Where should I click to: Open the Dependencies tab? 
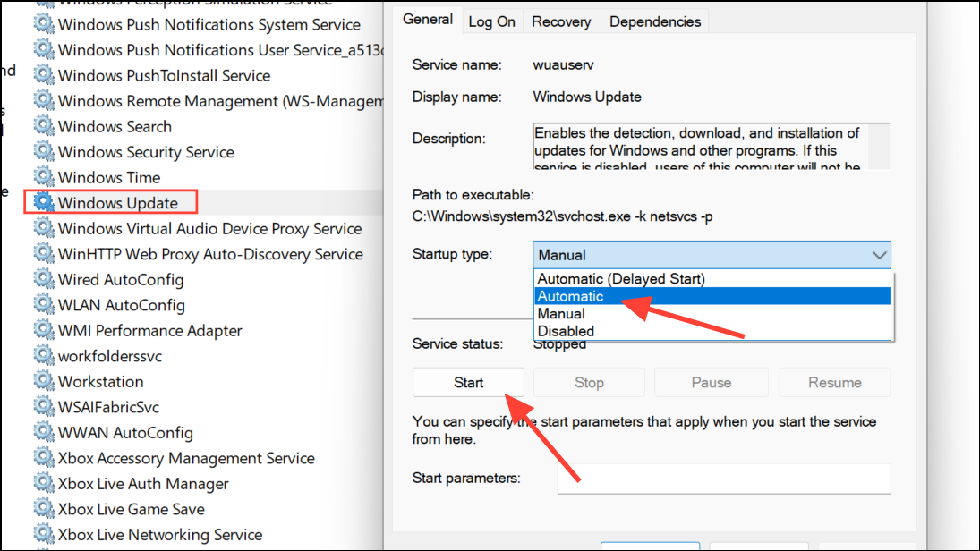click(655, 21)
